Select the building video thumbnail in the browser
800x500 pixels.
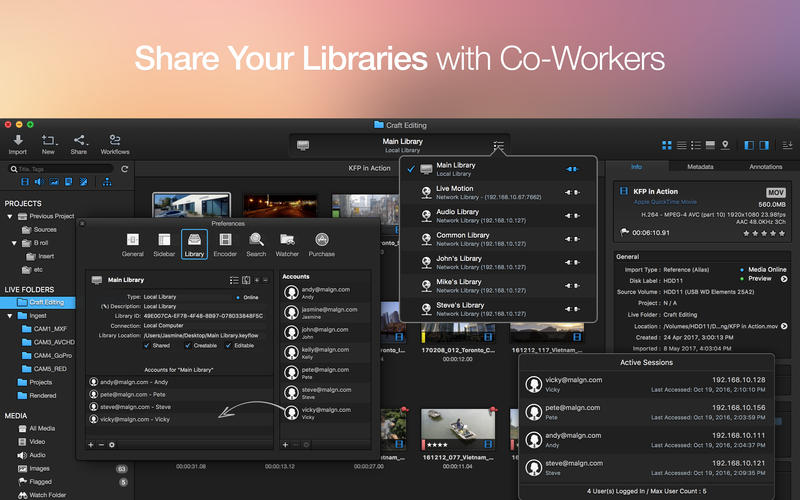191,205
